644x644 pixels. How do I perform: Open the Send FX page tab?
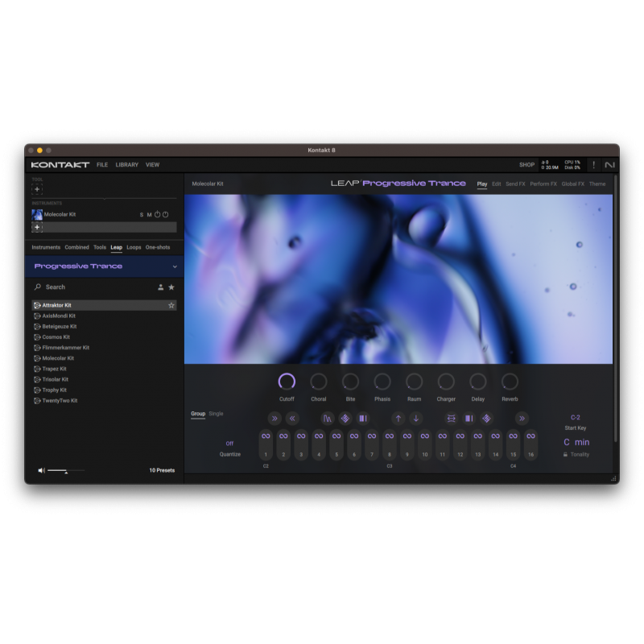[x=515, y=184]
